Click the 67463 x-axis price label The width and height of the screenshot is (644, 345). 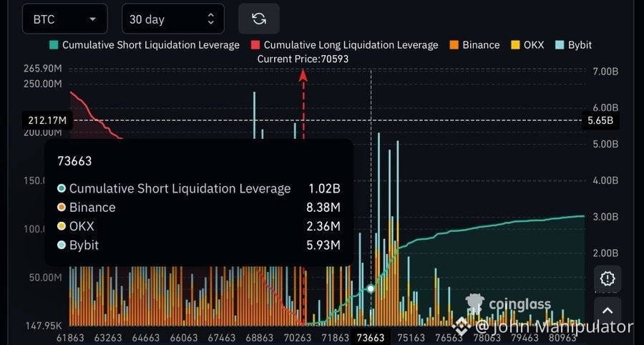[x=221, y=338]
